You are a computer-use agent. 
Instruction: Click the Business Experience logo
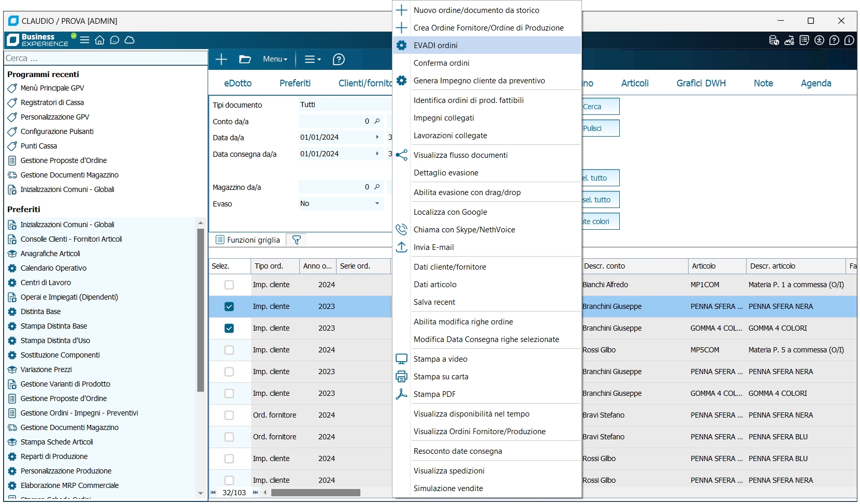coord(37,40)
